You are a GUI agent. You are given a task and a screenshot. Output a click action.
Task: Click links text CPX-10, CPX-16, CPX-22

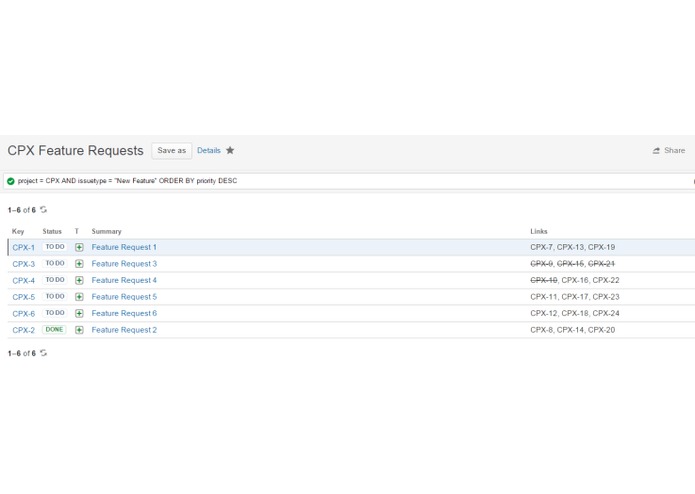click(575, 280)
